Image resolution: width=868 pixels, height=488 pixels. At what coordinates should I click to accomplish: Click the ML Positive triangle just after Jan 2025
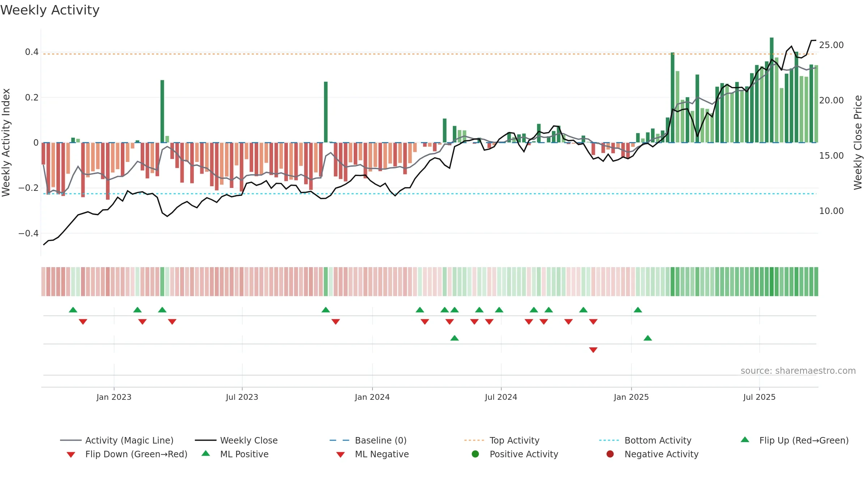(x=648, y=338)
